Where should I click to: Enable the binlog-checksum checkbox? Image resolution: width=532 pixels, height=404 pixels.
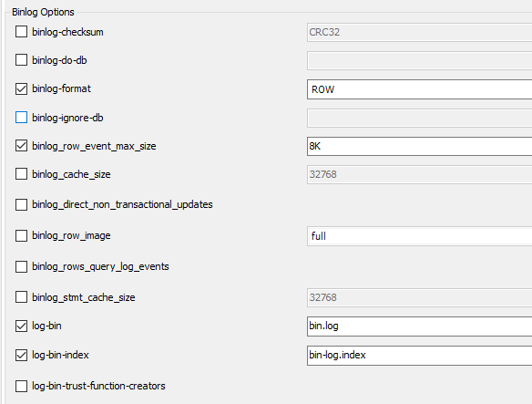(21, 32)
